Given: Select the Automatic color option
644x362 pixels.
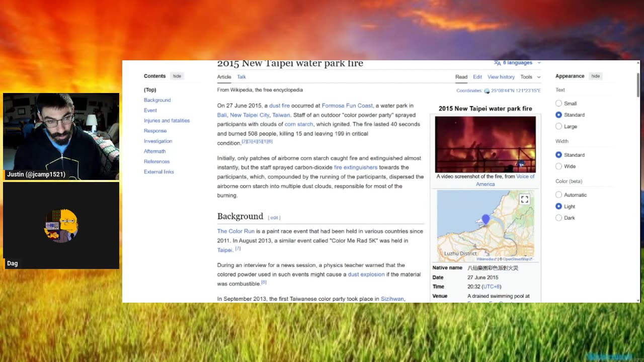Looking at the screenshot, I should [x=558, y=195].
